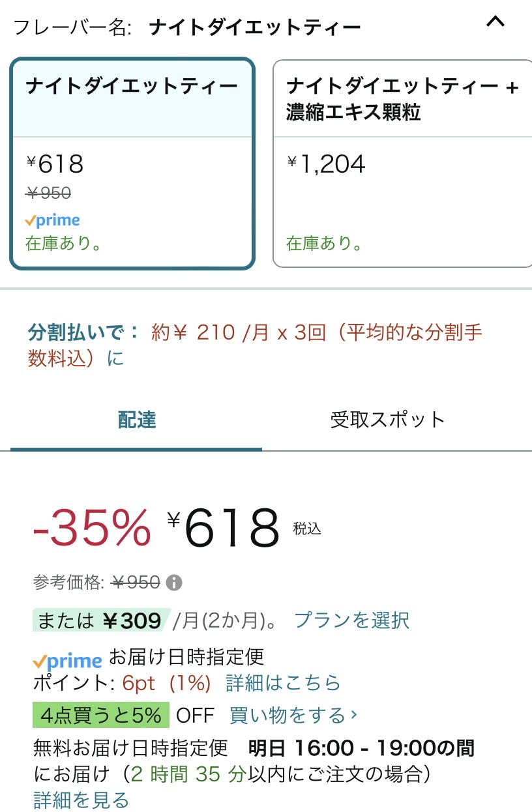The height and width of the screenshot is (812, 532).
Task: Tap the 4点買うと5% green badge
Action: pyautogui.click(x=101, y=715)
